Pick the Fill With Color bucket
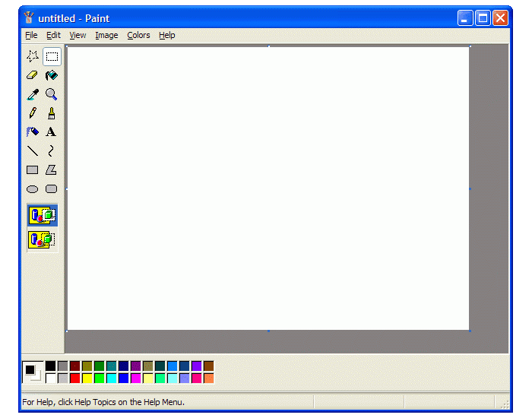 [51, 75]
